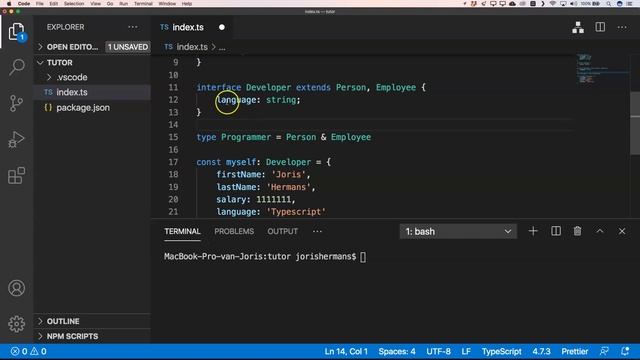Select language mode TypeScript in status bar
The width and height of the screenshot is (640, 360).
tap(501, 351)
